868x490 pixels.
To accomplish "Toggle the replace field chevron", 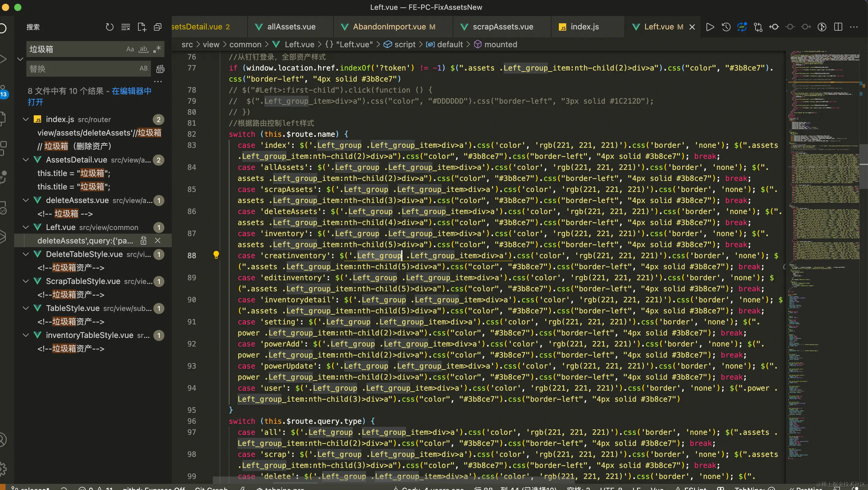I will coord(20,59).
